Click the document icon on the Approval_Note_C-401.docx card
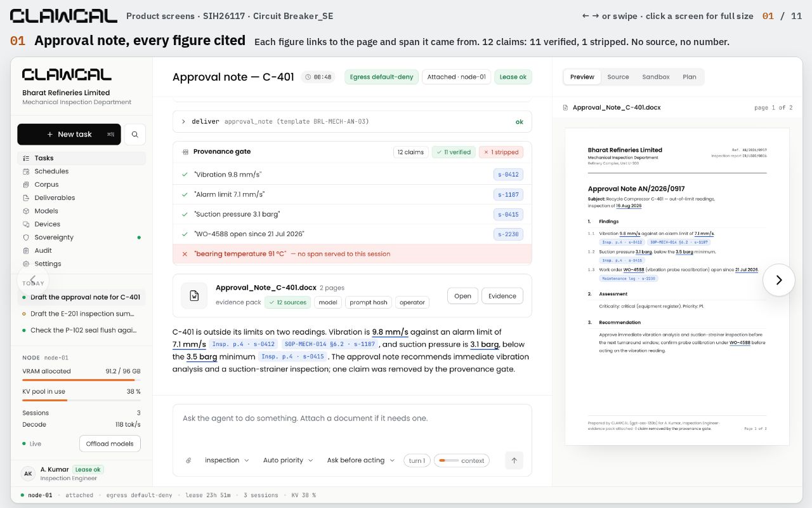812x508 pixels. (194, 296)
